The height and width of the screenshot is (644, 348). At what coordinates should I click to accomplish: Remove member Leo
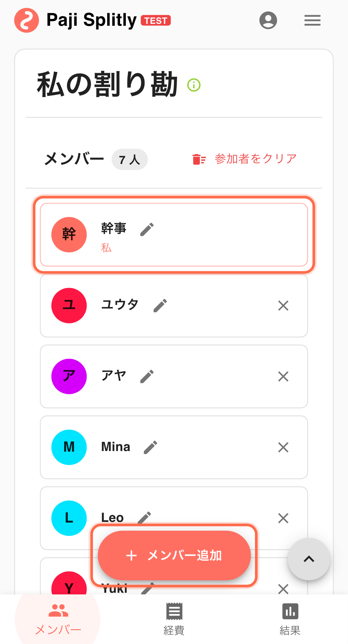(283, 518)
